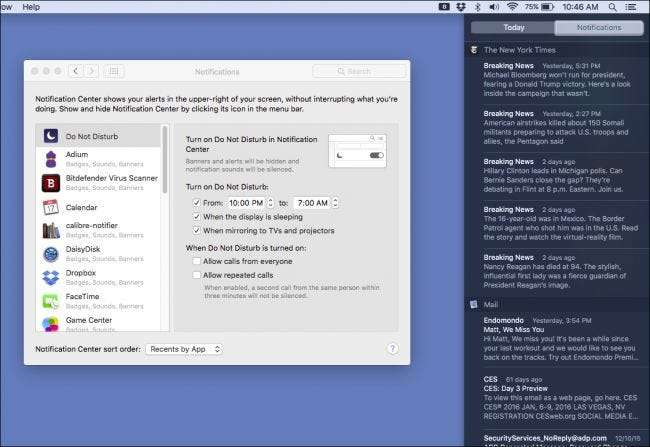Click the calibre-notifier books icon
Screen dimensions: 650x447
tap(51, 231)
